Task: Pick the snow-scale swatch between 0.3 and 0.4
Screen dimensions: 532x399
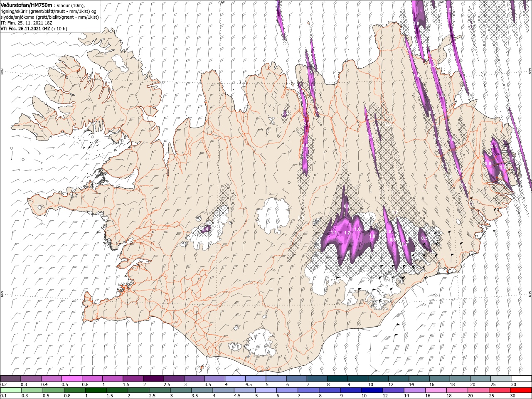Action: pos(31,379)
